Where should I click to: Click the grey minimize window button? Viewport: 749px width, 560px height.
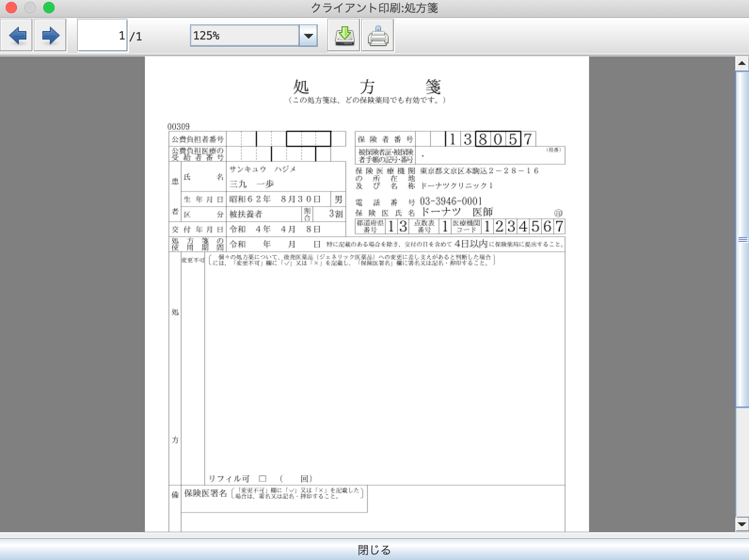(x=30, y=8)
